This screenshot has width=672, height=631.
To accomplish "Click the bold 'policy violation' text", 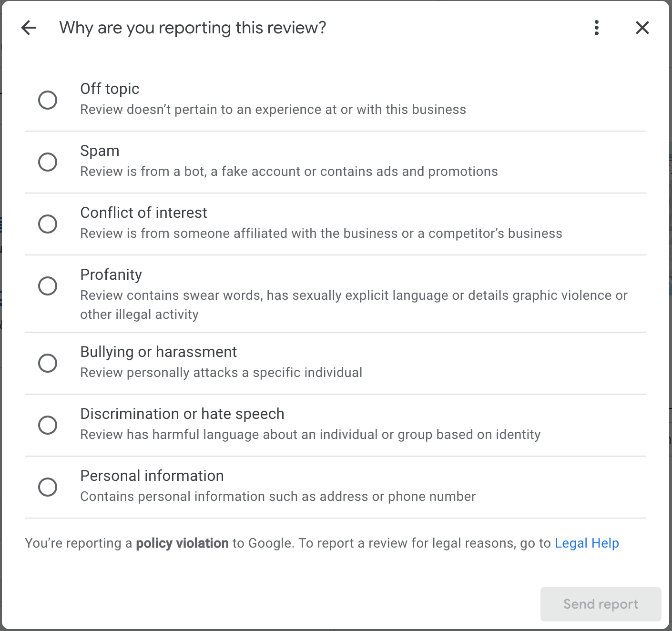I will point(182,543).
